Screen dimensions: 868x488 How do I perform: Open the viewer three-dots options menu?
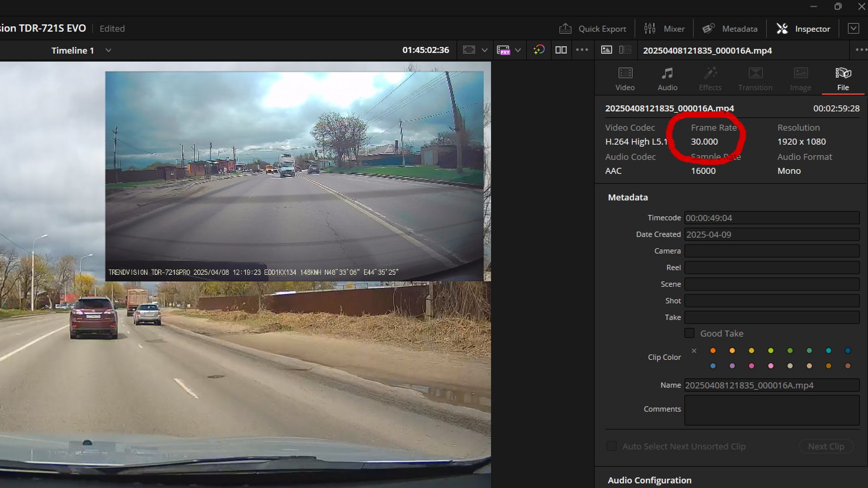pos(582,50)
